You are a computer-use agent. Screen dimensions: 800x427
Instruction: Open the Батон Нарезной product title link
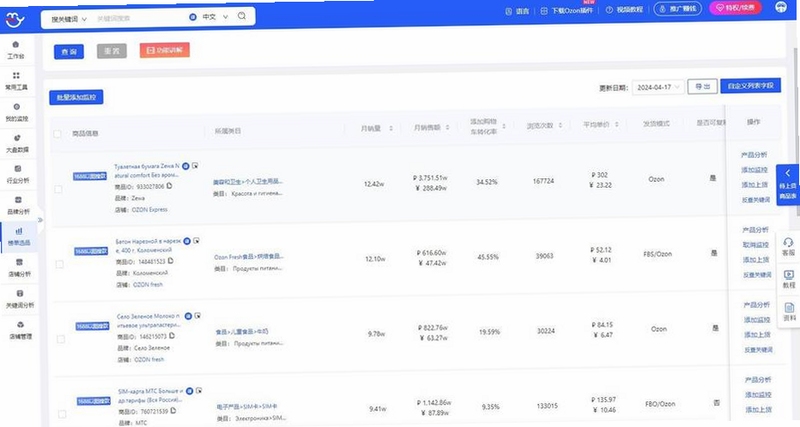click(148, 245)
